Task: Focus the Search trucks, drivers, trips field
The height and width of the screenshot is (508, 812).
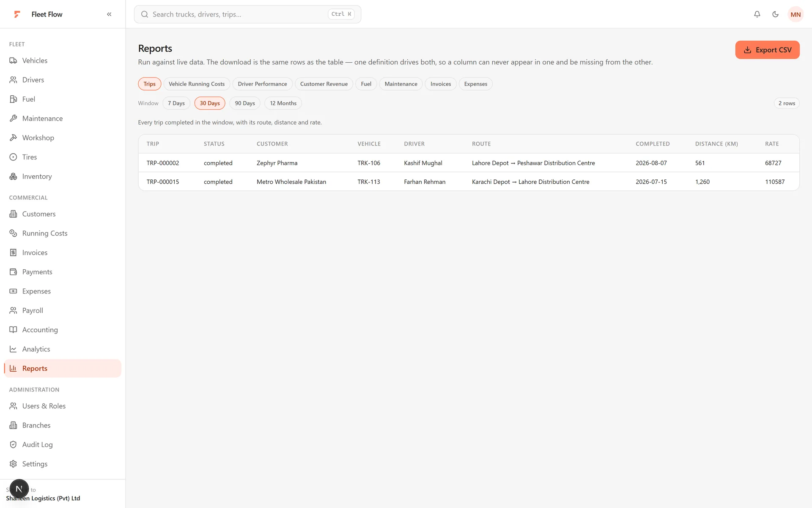Action: coord(247,14)
